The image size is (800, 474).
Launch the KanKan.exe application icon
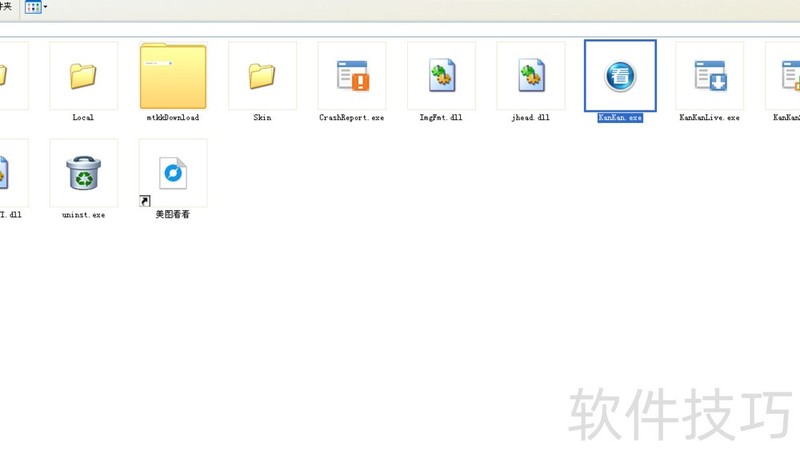(x=620, y=76)
